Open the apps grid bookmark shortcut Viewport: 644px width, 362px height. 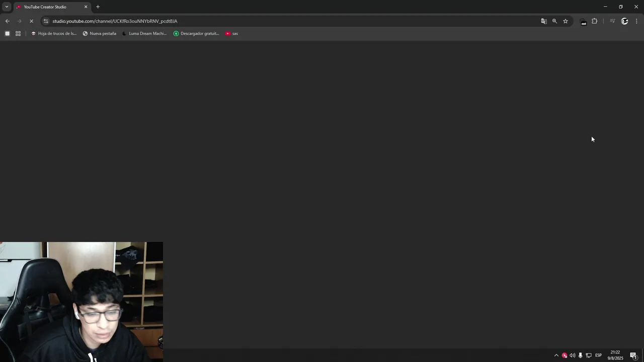pos(18,34)
